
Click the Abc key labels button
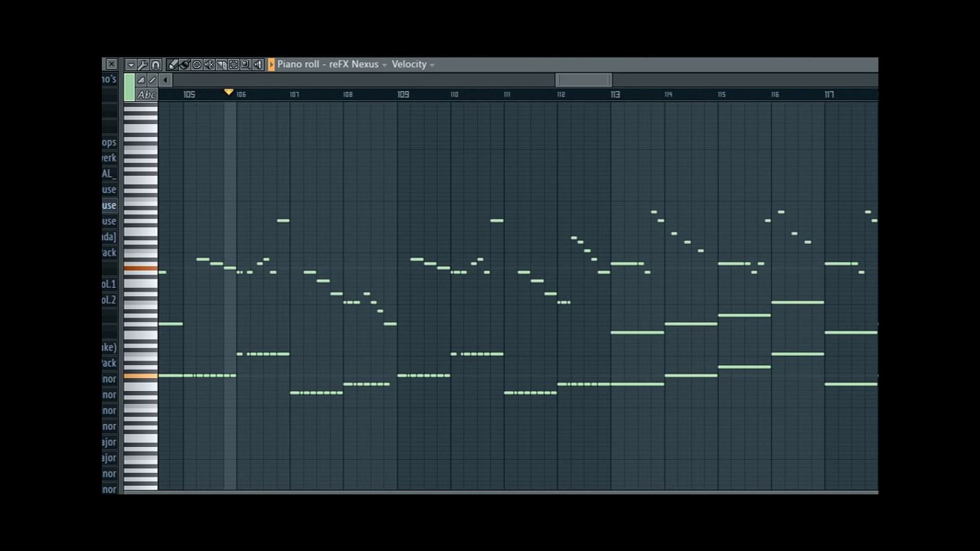pyautogui.click(x=146, y=95)
